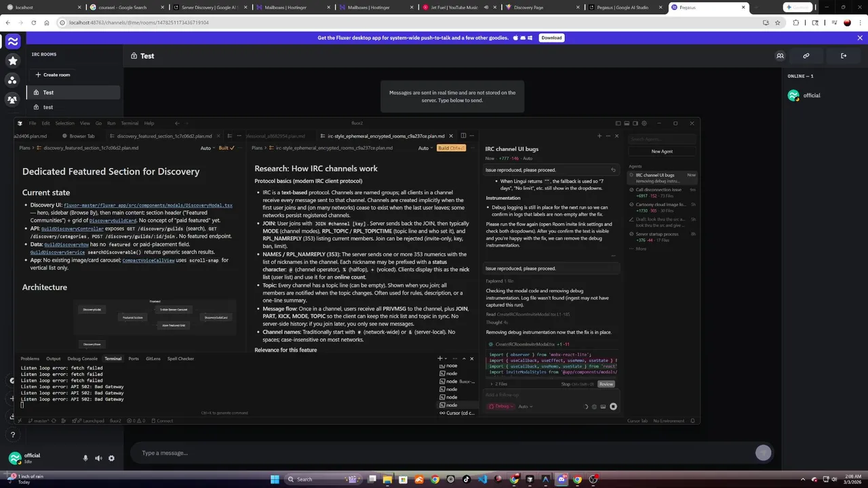Reload page in Chrome toolbar
Viewport: 868px width, 488px height.
tap(33, 22)
